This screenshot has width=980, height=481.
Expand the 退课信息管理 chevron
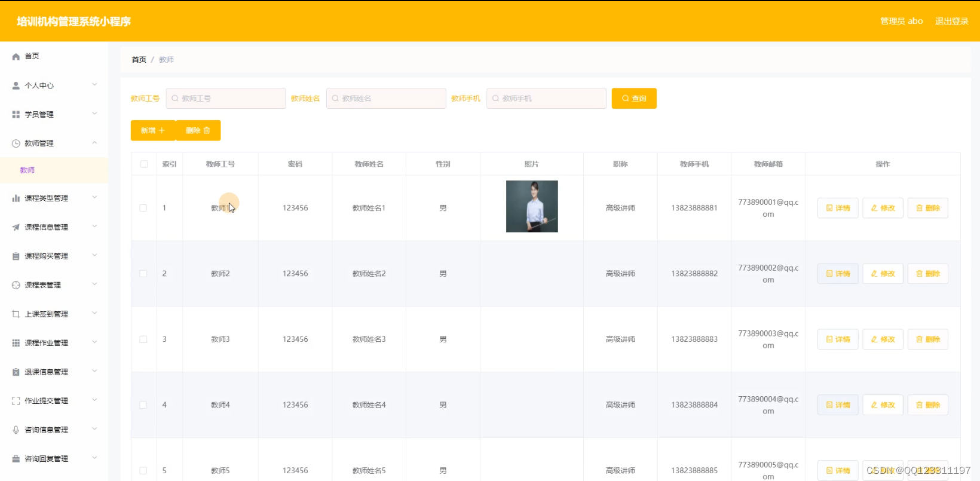pos(94,371)
